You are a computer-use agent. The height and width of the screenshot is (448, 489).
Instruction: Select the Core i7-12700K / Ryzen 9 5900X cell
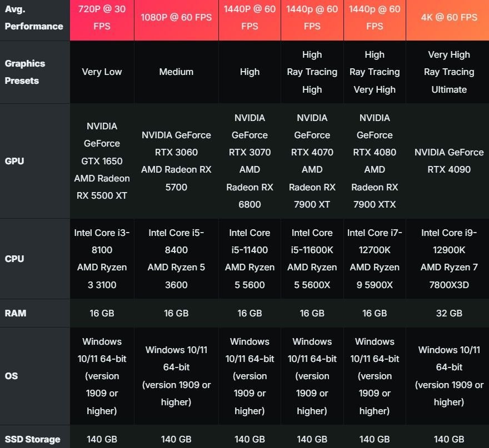375,259
